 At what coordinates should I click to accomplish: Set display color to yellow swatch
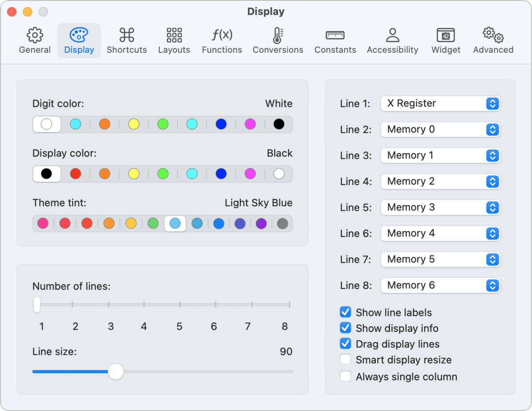coord(134,174)
